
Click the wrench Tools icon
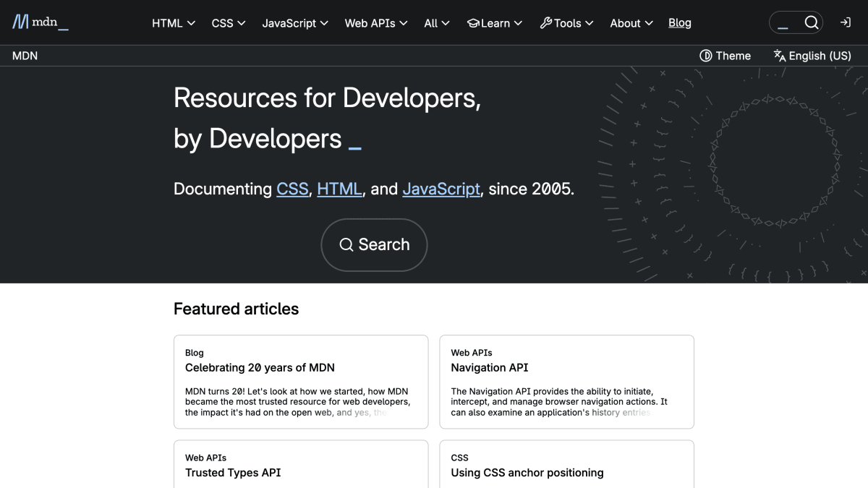coord(546,23)
